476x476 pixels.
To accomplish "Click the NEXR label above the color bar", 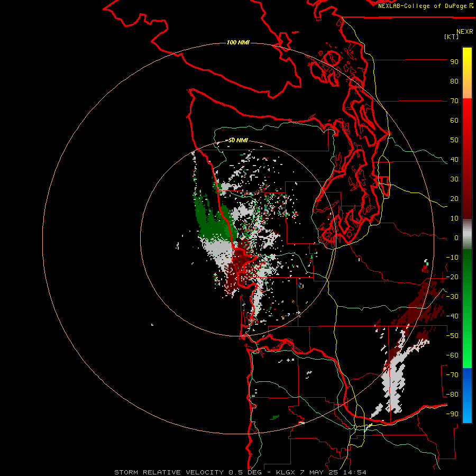I will [x=465, y=32].
